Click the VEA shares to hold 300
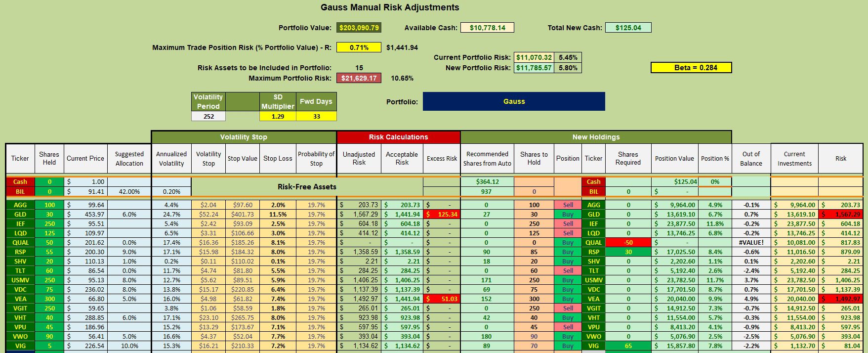The width and height of the screenshot is (868, 353). (534, 299)
